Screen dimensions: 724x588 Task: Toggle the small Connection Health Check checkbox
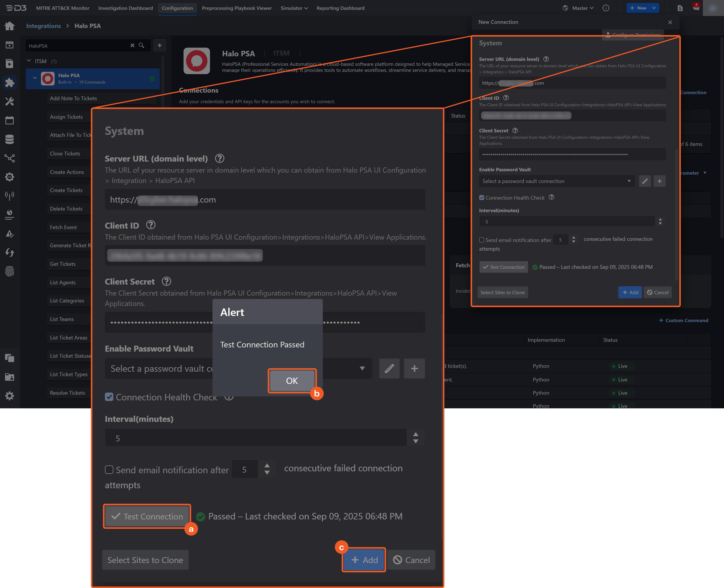tap(481, 198)
